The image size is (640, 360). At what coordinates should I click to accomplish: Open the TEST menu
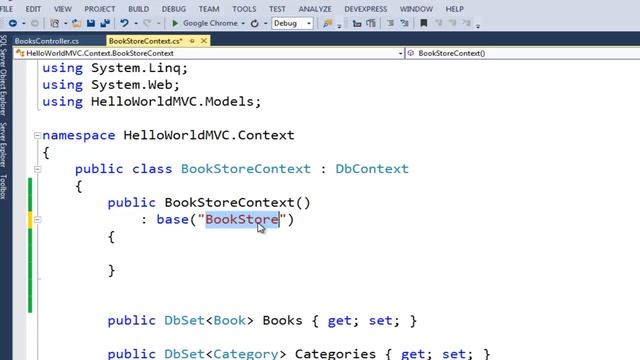click(x=277, y=9)
